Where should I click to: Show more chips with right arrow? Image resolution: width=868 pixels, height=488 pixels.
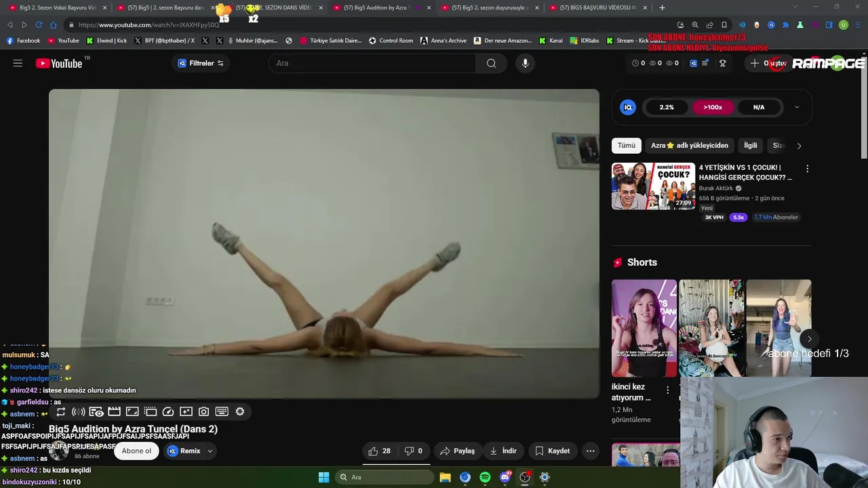point(799,146)
